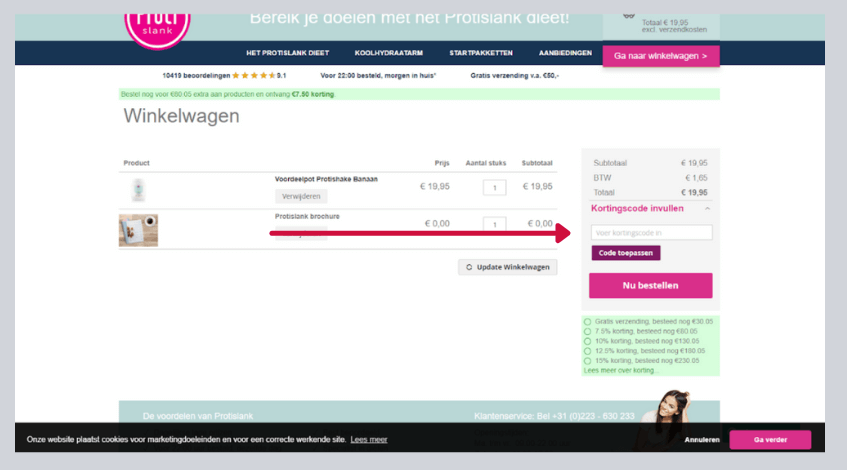Select the '10% korting' circle indicator
This screenshot has height=470, width=847.
[587, 341]
